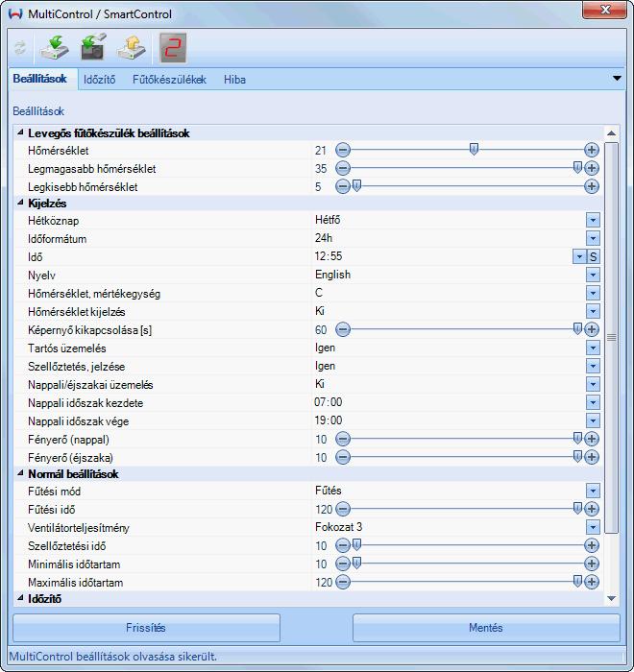
Task: Decrease Szellőztetési idő with the minus icon
Action: 343,545
